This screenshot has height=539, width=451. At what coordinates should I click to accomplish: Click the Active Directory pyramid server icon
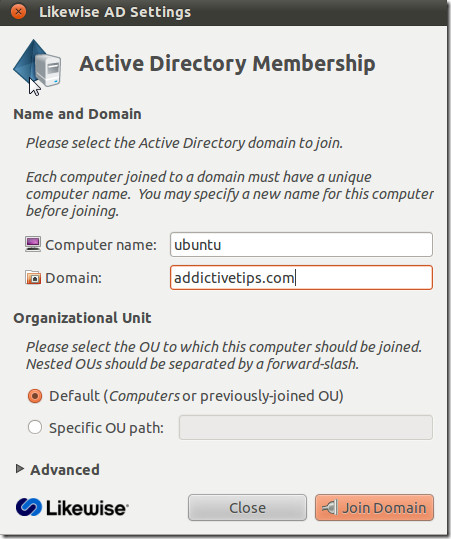[37, 64]
